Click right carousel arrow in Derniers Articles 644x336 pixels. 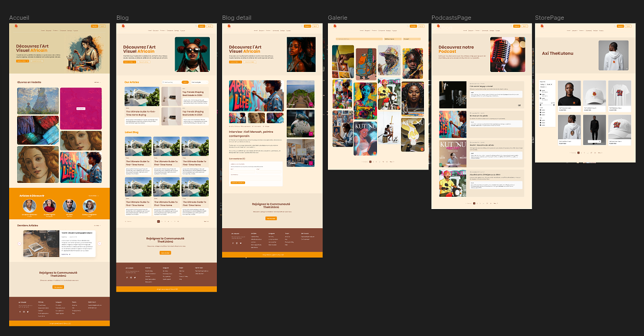(99, 243)
